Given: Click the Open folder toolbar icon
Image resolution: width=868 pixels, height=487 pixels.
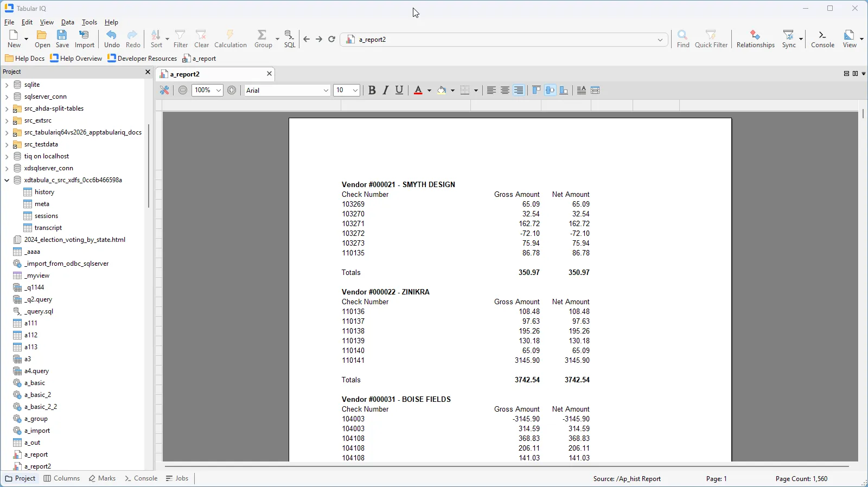Looking at the screenshot, I should coord(42,39).
